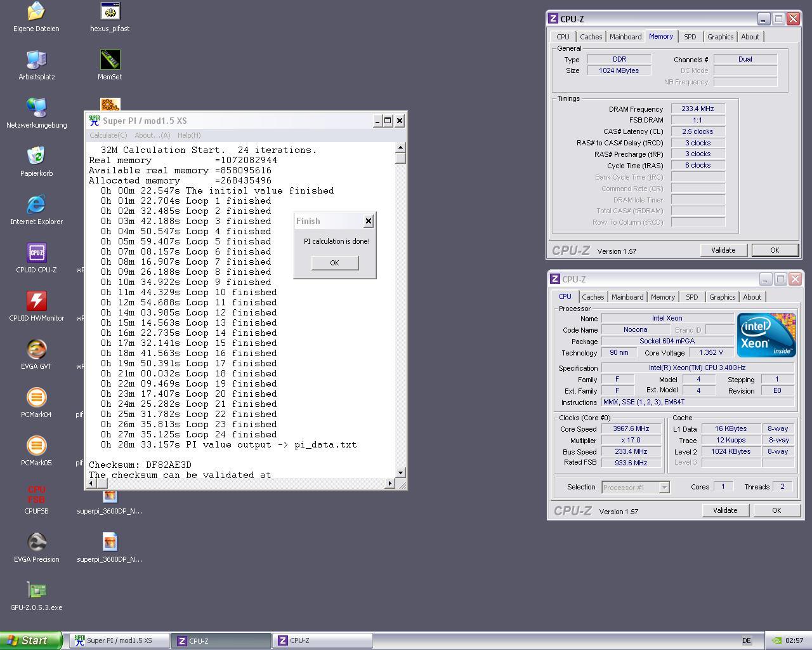This screenshot has width=812, height=650.
Task: Open the Calculate(C) menu in Super PI
Action: coord(108,135)
